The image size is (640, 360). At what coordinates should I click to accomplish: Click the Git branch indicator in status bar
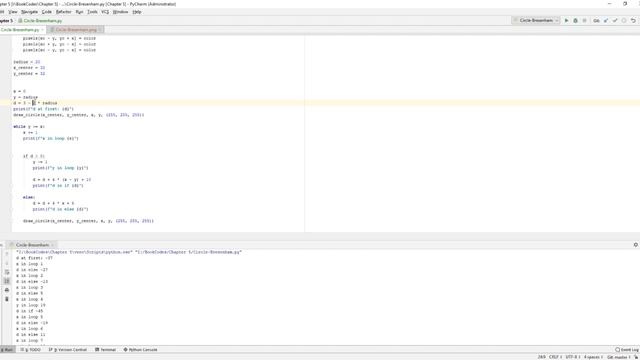coord(618,357)
